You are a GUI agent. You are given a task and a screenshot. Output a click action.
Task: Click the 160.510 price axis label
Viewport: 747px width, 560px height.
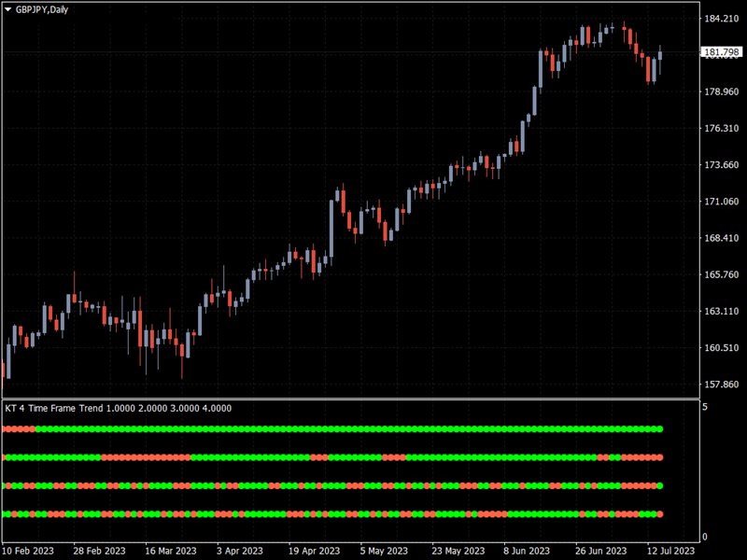click(x=721, y=347)
